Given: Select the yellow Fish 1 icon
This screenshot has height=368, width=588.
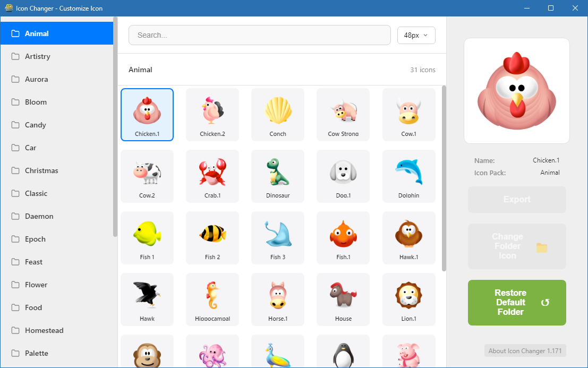Looking at the screenshot, I should coord(147,238).
